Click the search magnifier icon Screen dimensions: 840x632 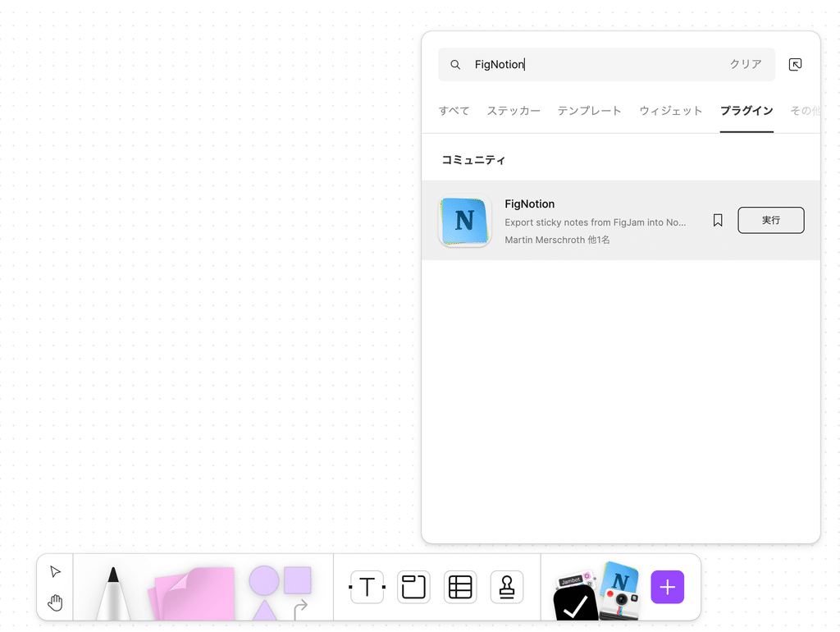coord(455,64)
